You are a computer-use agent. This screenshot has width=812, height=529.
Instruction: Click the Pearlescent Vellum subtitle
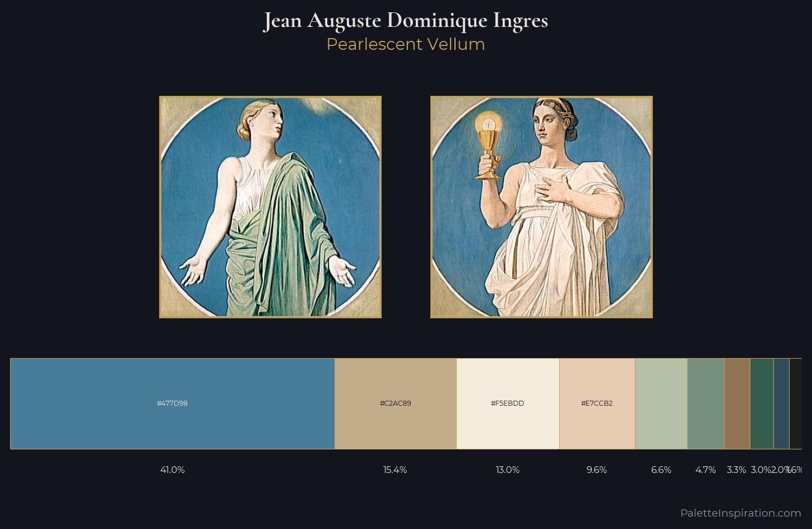406,44
